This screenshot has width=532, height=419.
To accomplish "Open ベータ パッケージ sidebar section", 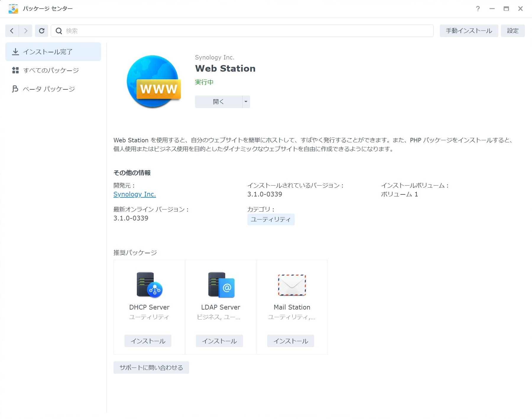I will (x=49, y=89).
